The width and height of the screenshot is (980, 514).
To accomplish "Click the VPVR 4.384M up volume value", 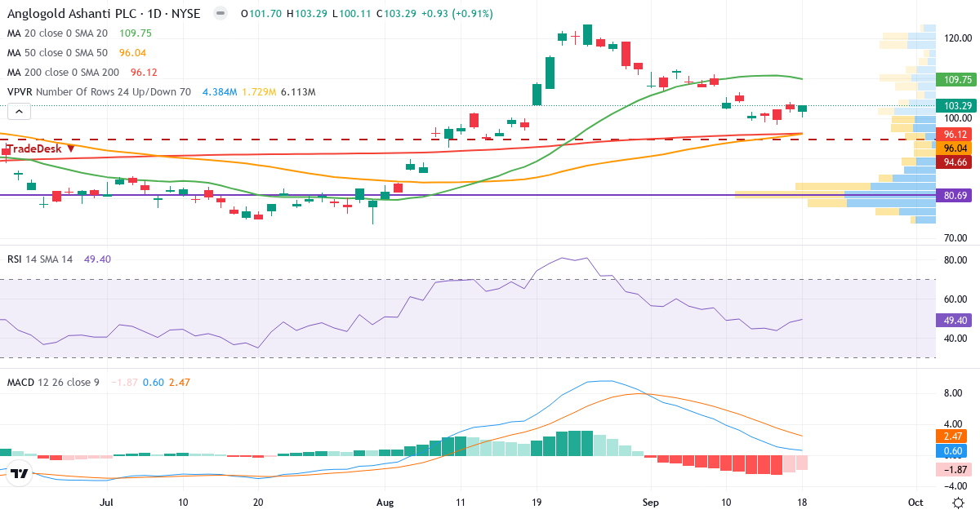I will (220, 92).
